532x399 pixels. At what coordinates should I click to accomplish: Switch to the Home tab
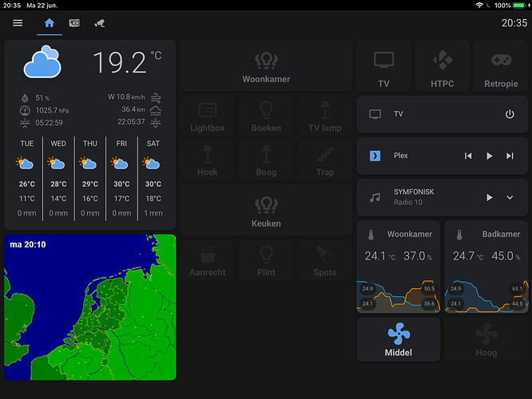coord(50,23)
